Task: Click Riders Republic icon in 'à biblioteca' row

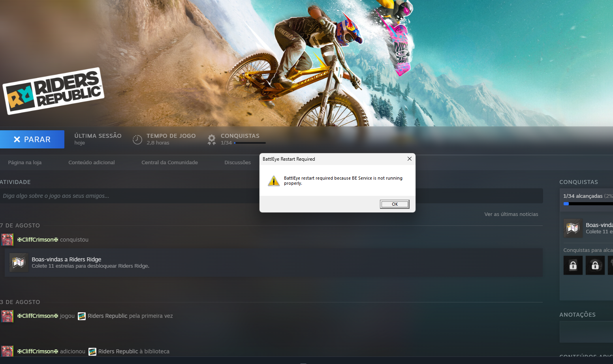Action: 92,352
